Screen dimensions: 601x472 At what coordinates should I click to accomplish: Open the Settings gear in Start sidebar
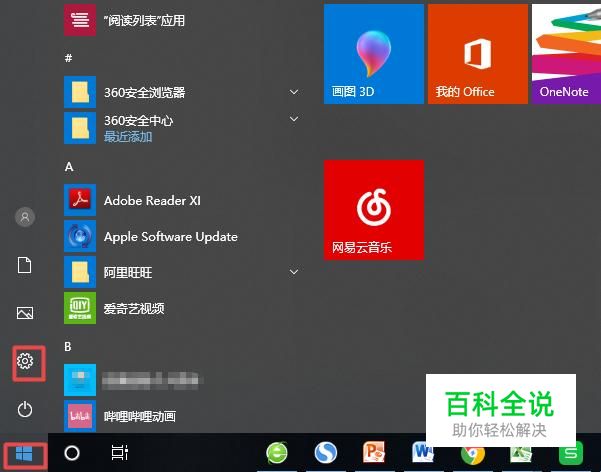(x=25, y=361)
